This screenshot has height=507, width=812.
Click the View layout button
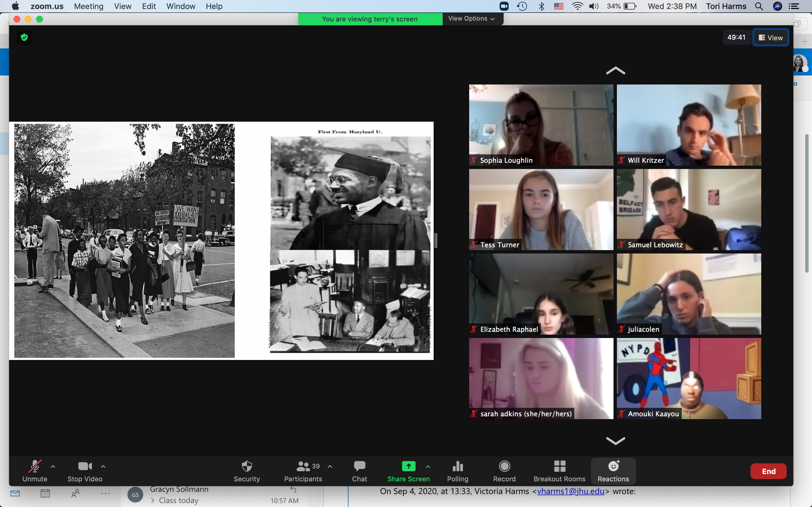(770, 37)
